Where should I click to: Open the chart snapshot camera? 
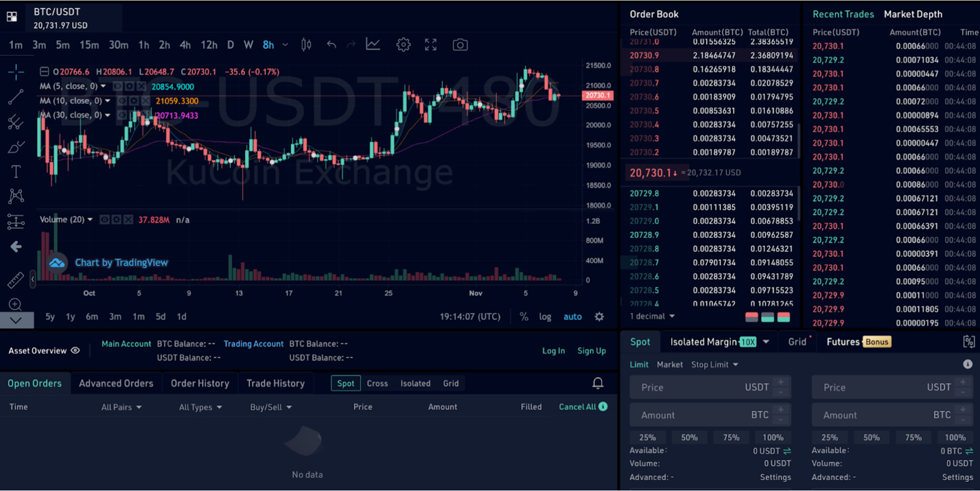(460, 44)
